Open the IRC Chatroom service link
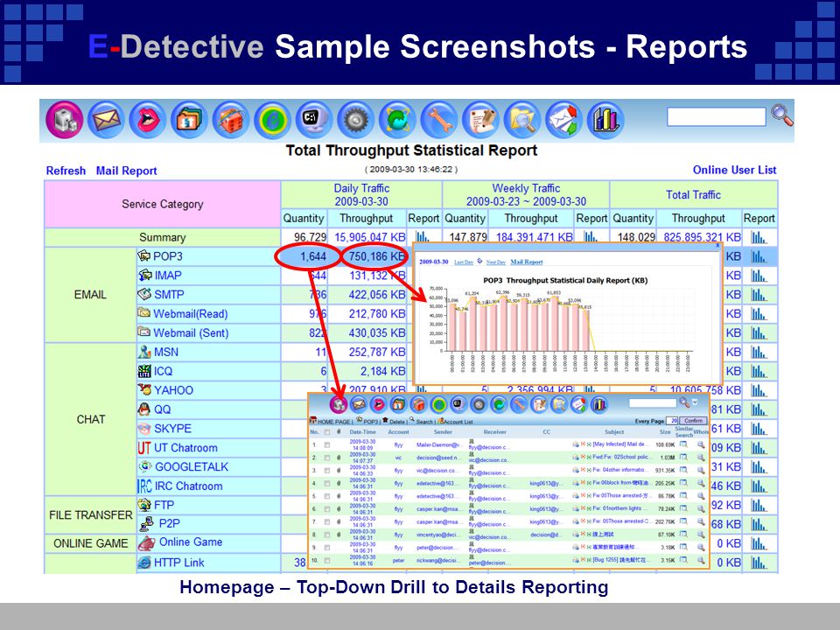Screen dimensions: 840x630 [188, 486]
